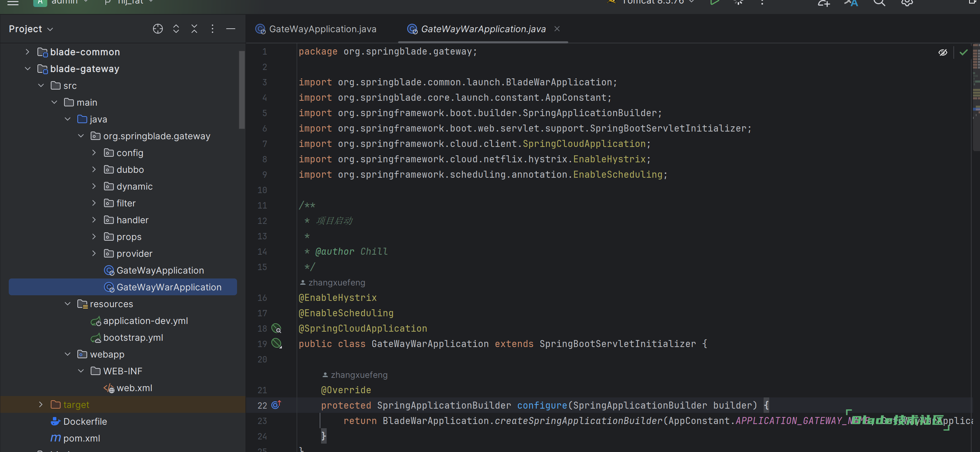Collapse org.springblade.gateway package

point(81,136)
